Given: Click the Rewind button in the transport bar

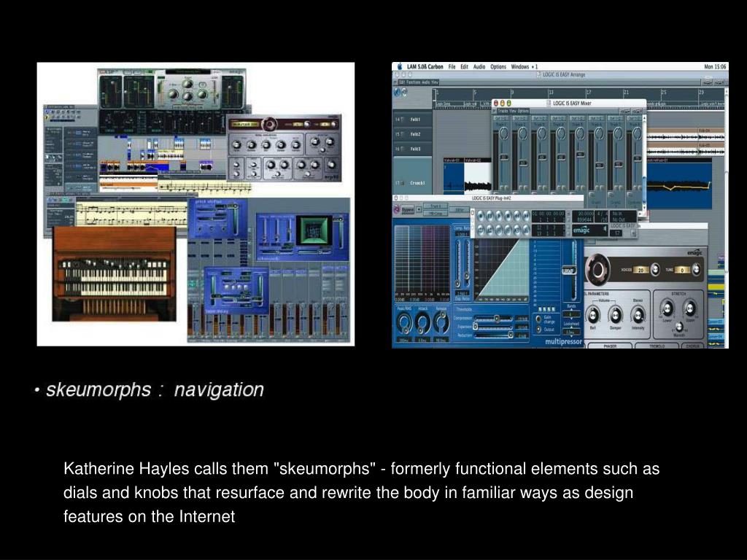Looking at the screenshot, I should tap(517, 215).
